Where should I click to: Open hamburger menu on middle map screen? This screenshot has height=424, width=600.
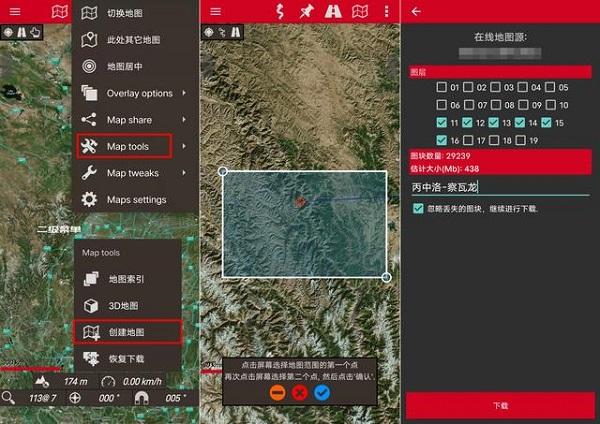(214, 11)
